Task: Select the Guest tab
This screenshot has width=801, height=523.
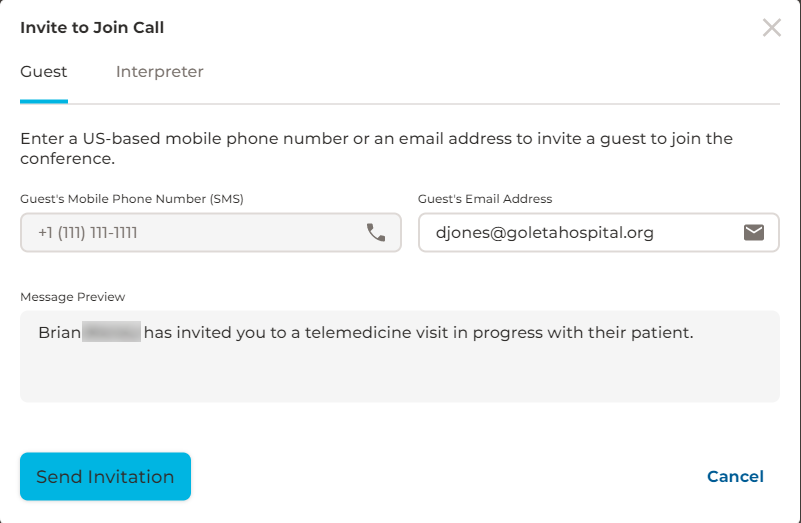Action: coord(44,72)
